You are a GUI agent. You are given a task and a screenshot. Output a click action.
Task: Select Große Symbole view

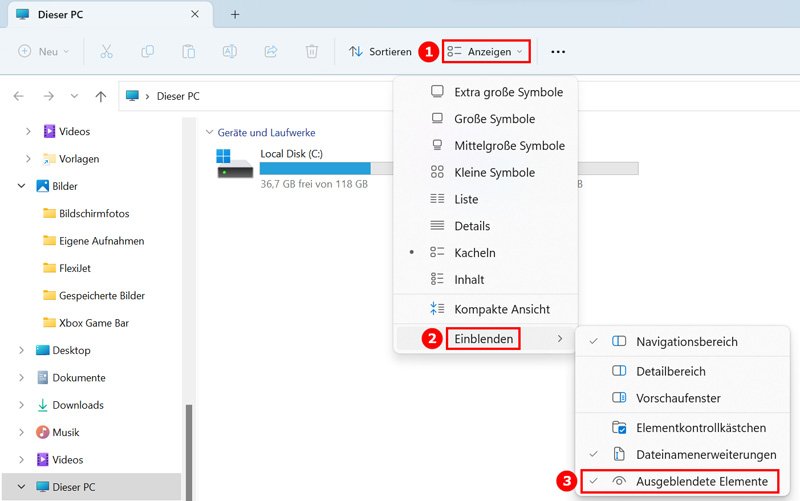click(486, 119)
